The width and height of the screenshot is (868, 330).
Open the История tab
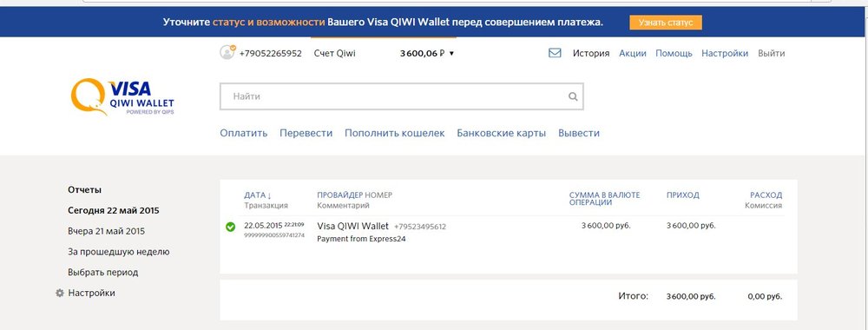591,53
